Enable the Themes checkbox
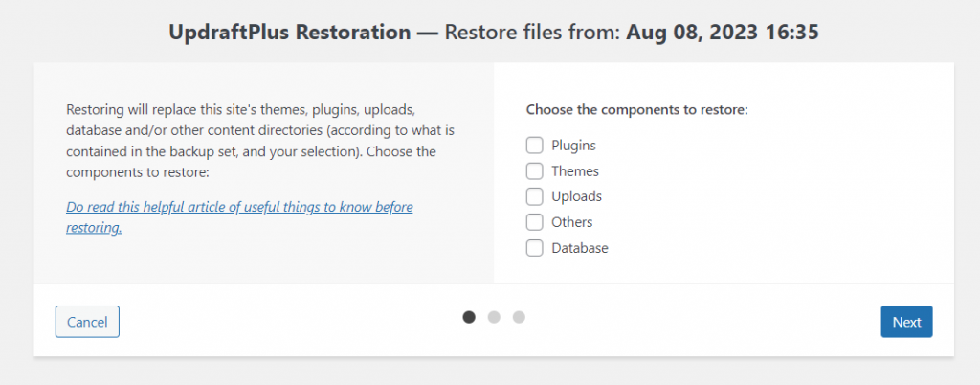Screen dimensions: 980x385 pyautogui.click(x=534, y=171)
